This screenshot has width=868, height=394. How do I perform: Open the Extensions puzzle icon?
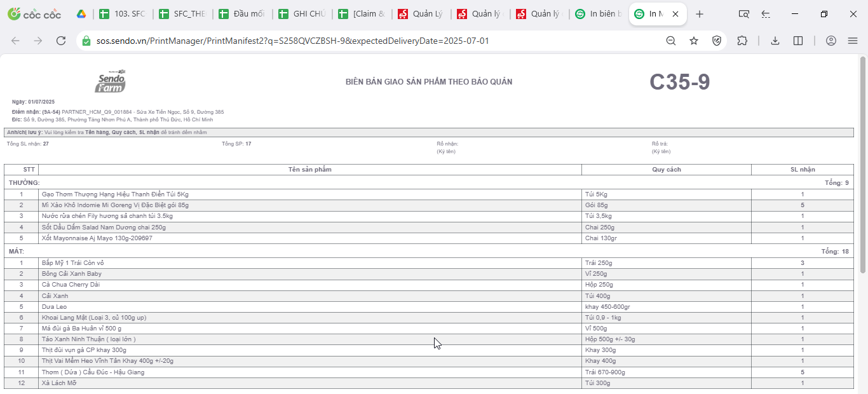click(742, 41)
